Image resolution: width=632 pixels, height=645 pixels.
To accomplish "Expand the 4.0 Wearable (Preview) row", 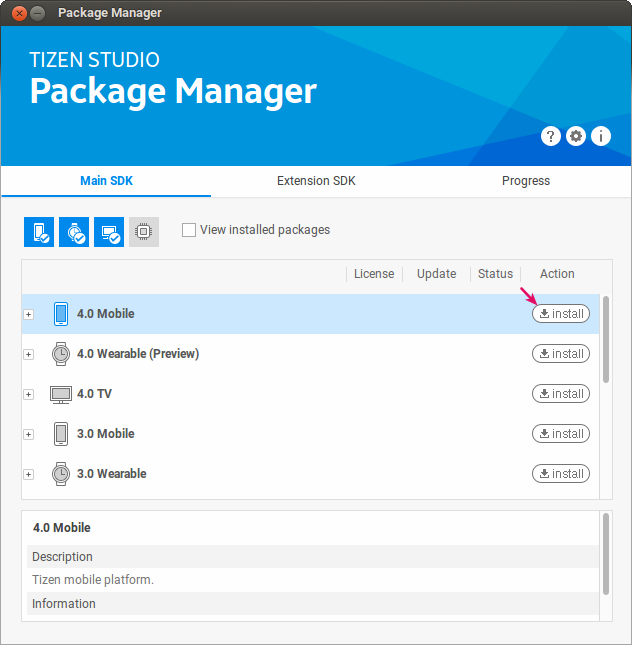I will (x=28, y=355).
